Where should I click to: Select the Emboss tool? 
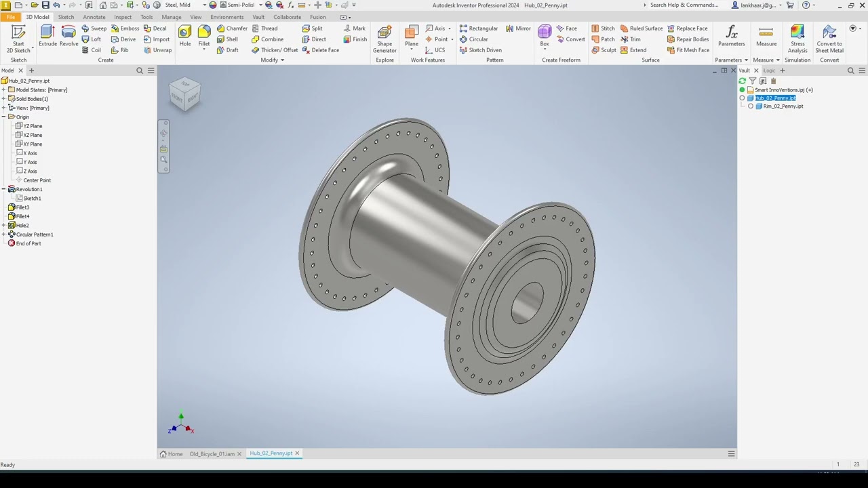point(125,28)
